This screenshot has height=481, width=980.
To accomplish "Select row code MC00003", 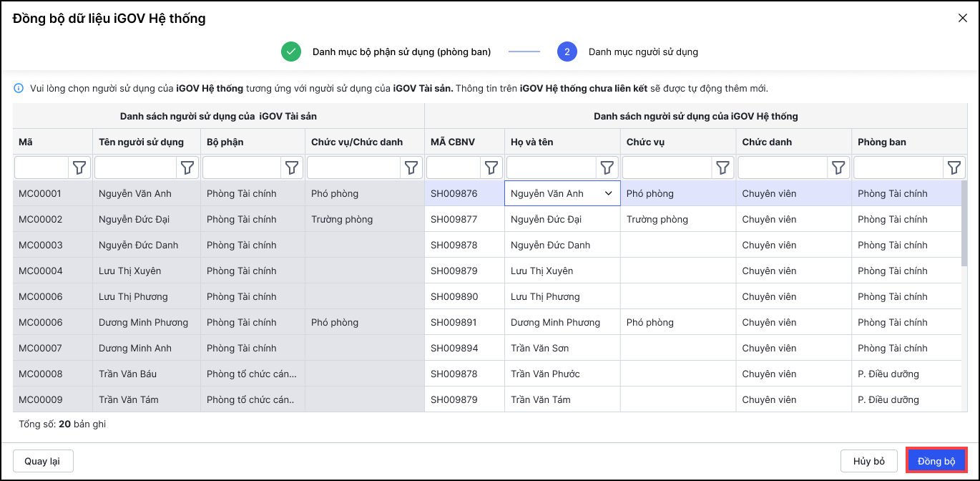I will pyautogui.click(x=52, y=245).
